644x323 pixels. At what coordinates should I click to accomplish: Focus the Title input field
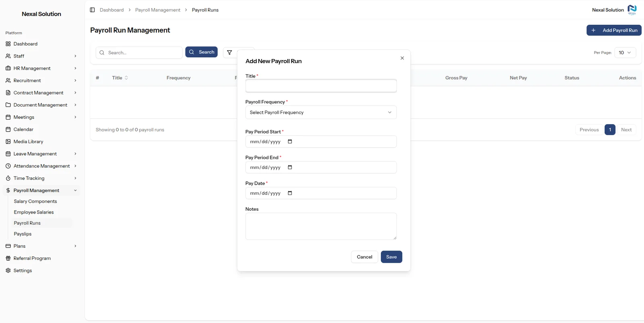(321, 86)
